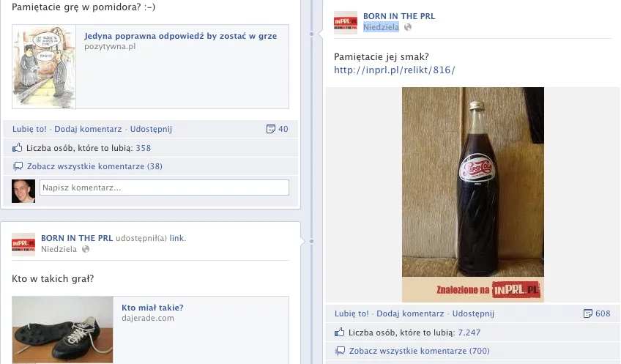Click 'Udostępnij' under the Pepsi photo
The width and height of the screenshot is (621, 364).
(x=473, y=313)
